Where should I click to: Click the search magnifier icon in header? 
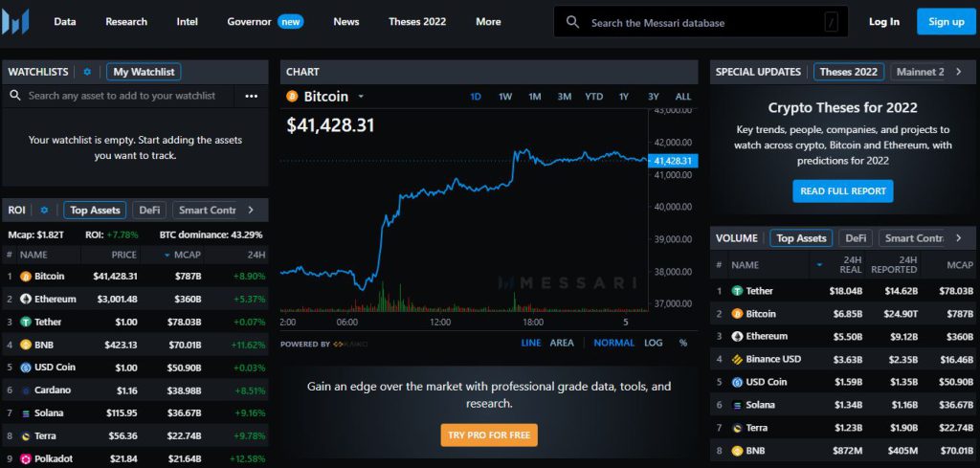(x=572, y=22)
